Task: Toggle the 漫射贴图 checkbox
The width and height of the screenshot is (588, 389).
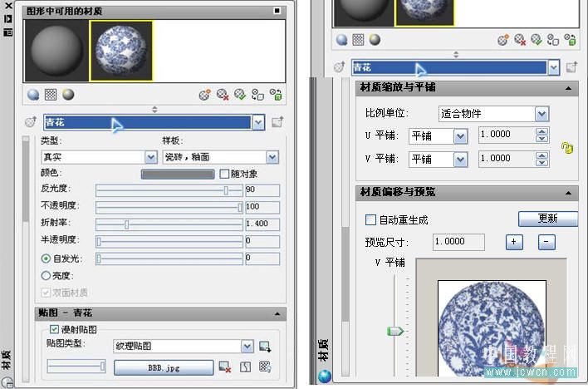Action: tap(54, 329)
